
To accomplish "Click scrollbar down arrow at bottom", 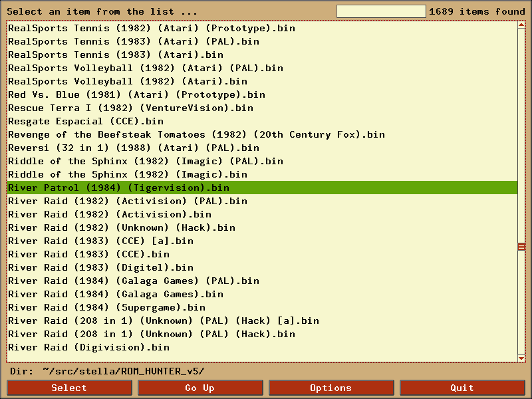I will click(x=521, y=358).
